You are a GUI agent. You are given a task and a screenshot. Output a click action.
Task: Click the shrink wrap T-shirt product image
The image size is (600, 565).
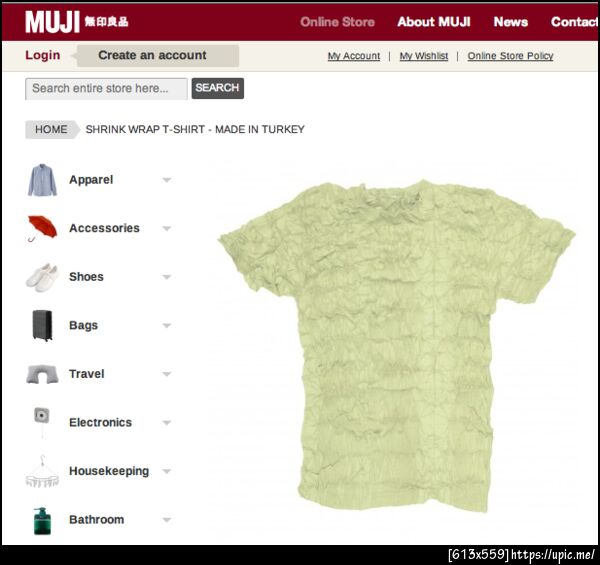pos(396,346)
